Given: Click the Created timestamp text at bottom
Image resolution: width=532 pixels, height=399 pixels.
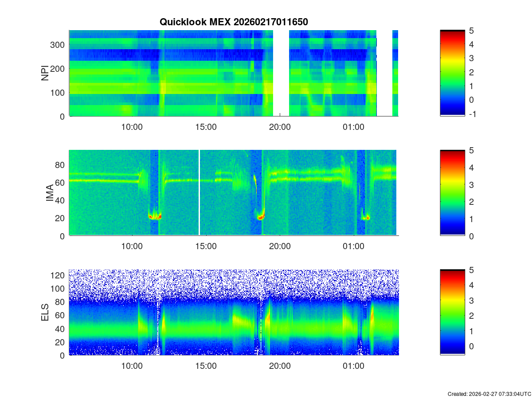Looking at the screenshot, I should coord(489,394).
